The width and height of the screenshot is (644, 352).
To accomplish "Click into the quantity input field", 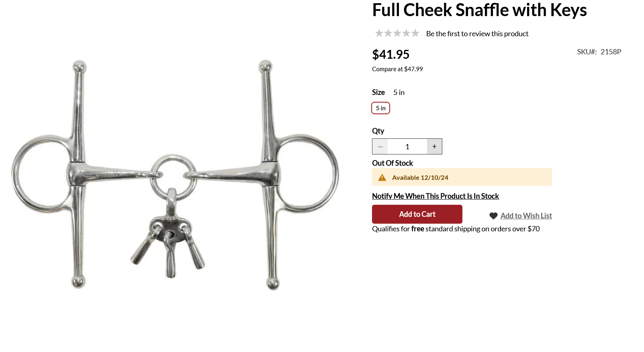I will [407, 146].
